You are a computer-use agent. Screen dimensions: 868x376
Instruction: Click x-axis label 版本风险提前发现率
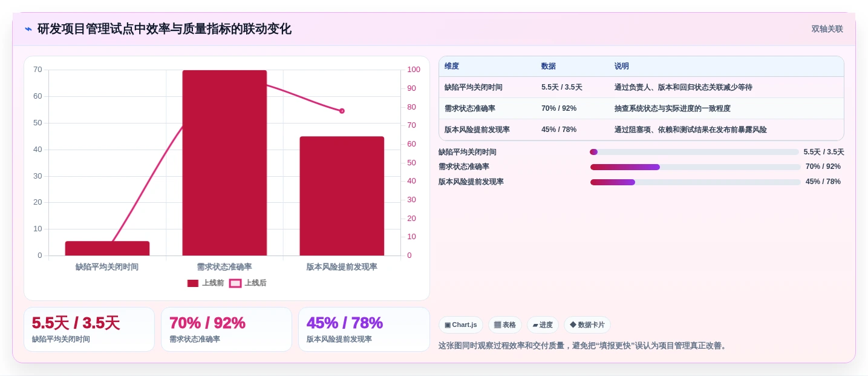point(342,267)
